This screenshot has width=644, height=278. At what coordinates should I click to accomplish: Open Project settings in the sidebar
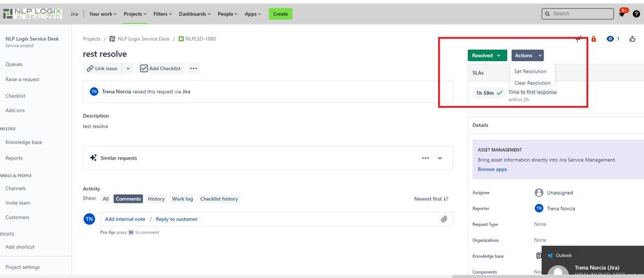click(x=23, y=267)
